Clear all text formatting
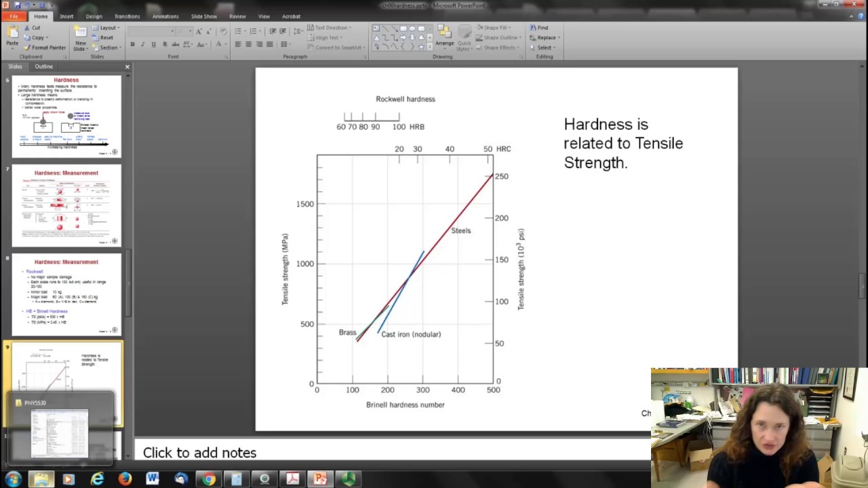 pyautogui.click(x=222, y=31)
